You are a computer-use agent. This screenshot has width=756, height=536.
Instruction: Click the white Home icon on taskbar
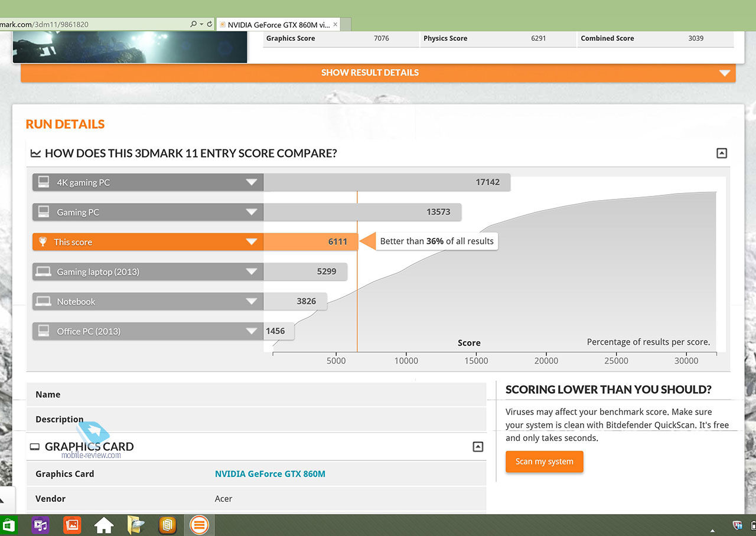click(x=104, y=524)
